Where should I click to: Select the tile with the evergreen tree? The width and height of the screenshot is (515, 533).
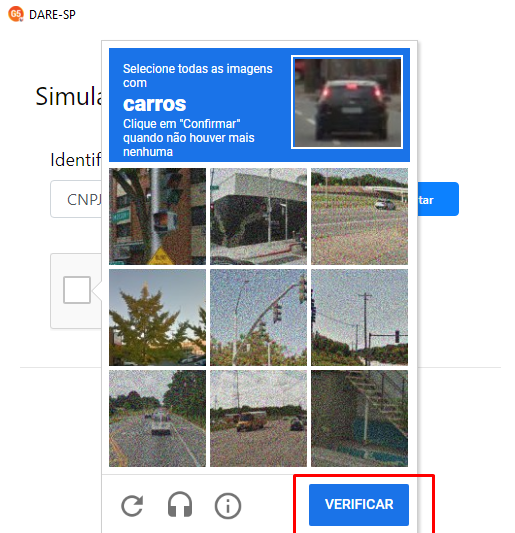click(157, 317)
